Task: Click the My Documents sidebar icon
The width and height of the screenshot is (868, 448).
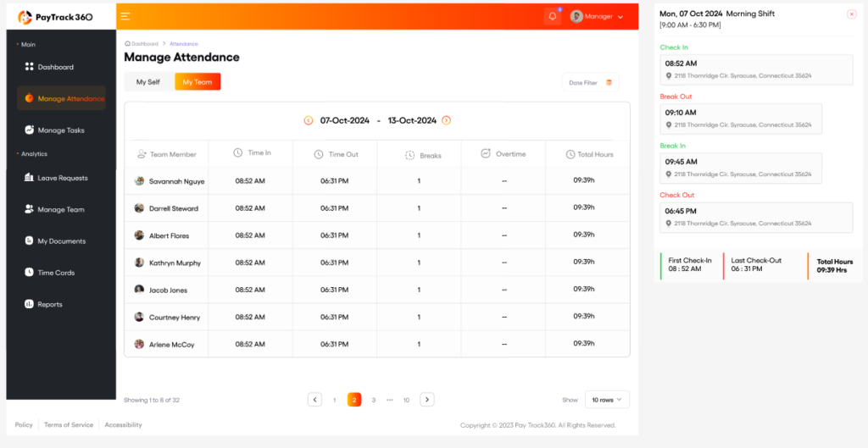Action: pyautogui.click(x=29, y=241)
